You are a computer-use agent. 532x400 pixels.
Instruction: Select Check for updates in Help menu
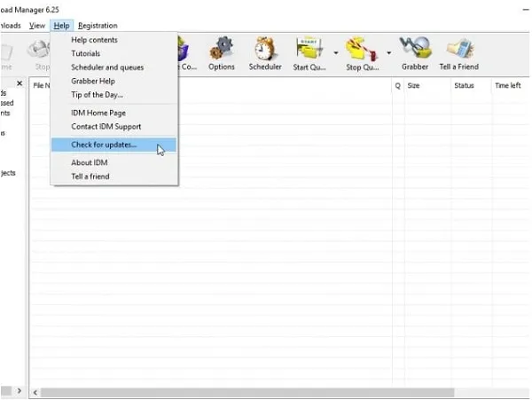[x=104, y=145]
